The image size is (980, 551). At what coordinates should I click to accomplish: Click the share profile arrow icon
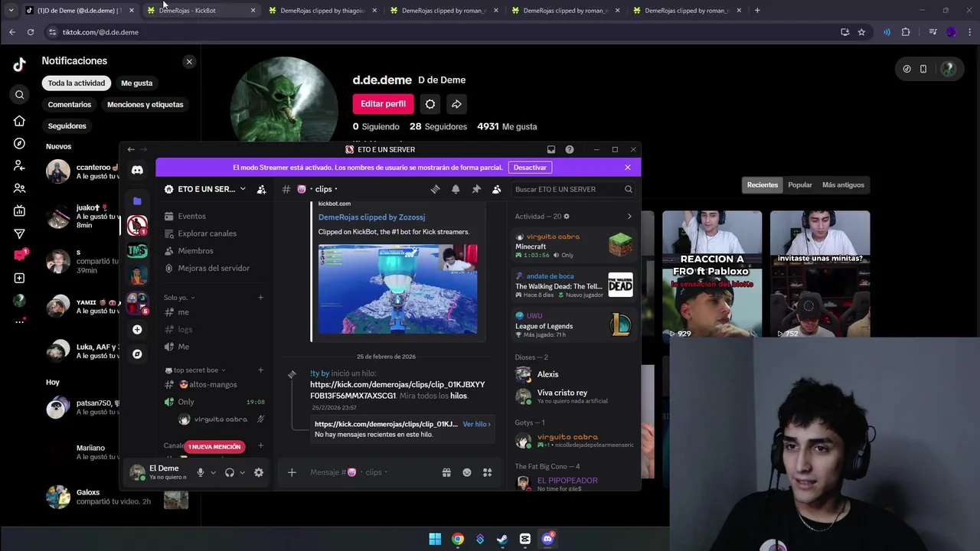pyautogui.click(x=456, y=104)
